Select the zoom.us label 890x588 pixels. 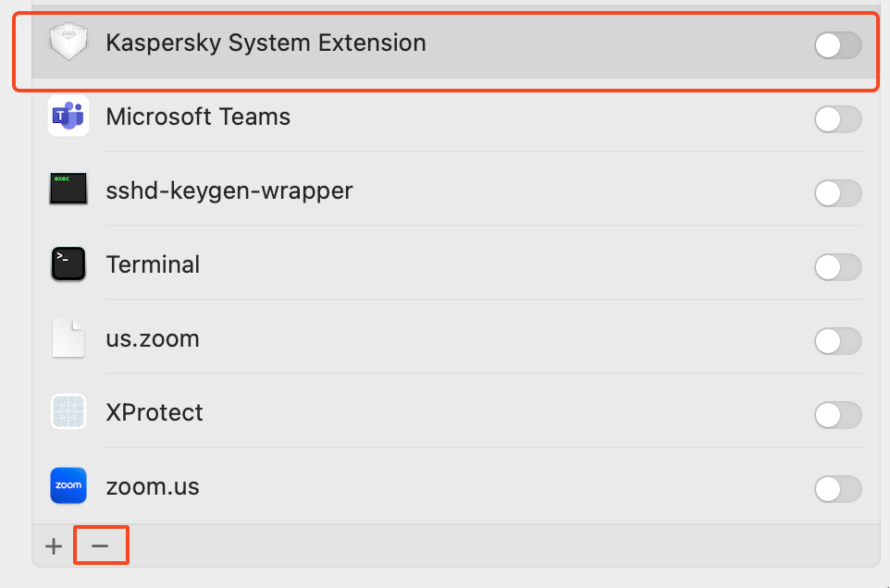coord(153,487)
